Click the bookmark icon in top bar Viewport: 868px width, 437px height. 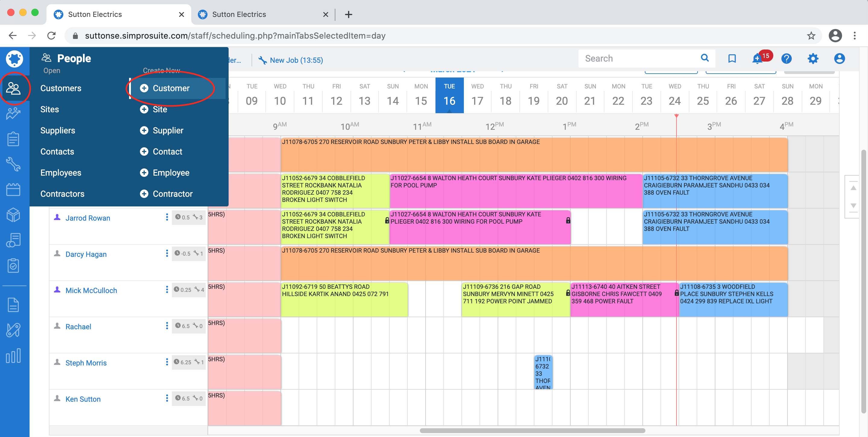pyautogui.click(x=732, y=59)
